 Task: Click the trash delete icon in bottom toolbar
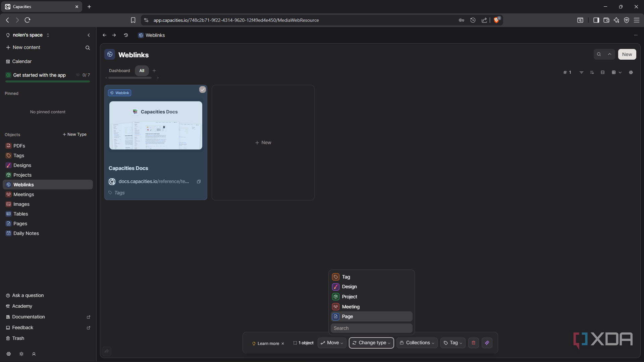point(473,343)
